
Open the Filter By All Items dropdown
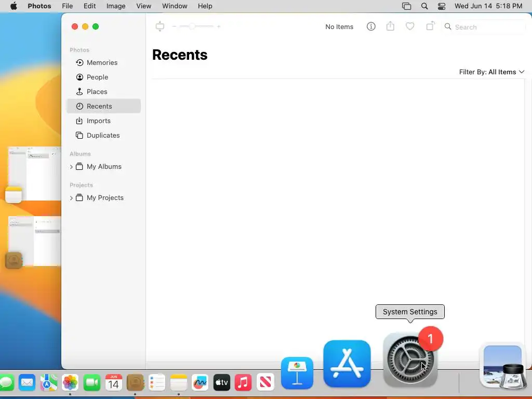[x=491, y=72]
